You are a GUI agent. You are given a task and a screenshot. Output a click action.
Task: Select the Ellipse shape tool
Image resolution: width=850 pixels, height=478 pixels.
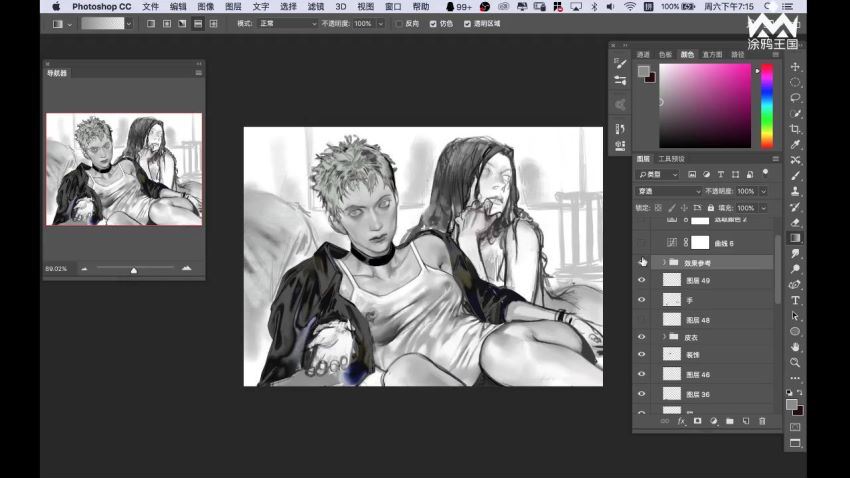pyautogui.click(x=795, y=331)
